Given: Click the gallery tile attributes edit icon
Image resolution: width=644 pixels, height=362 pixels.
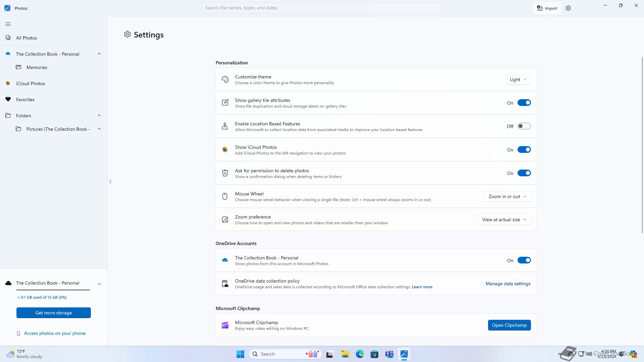Looking at the screenshot, I should 225,103.
